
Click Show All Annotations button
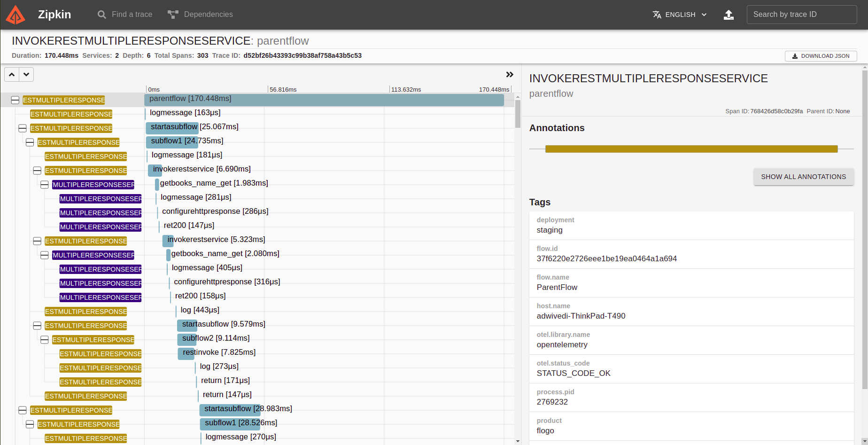803,177
